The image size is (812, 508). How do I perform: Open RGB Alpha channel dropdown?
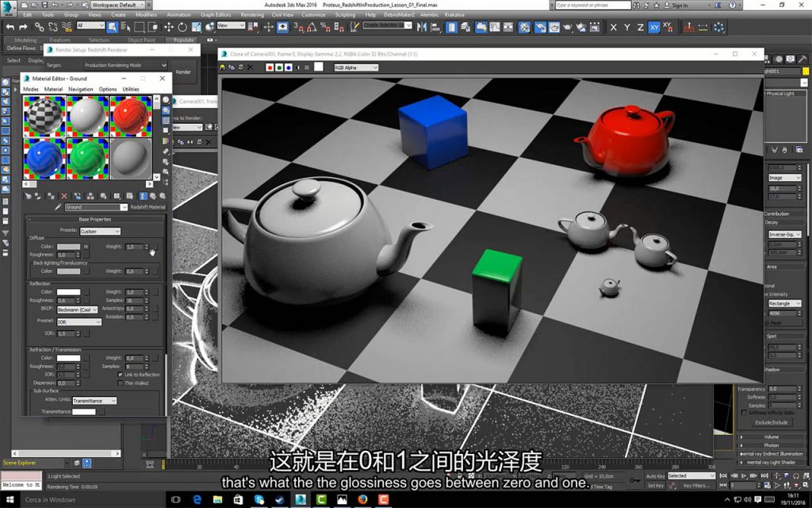[356, 67]
